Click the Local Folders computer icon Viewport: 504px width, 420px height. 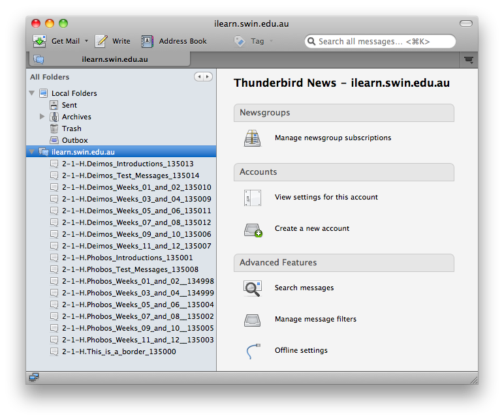(43, 93)
